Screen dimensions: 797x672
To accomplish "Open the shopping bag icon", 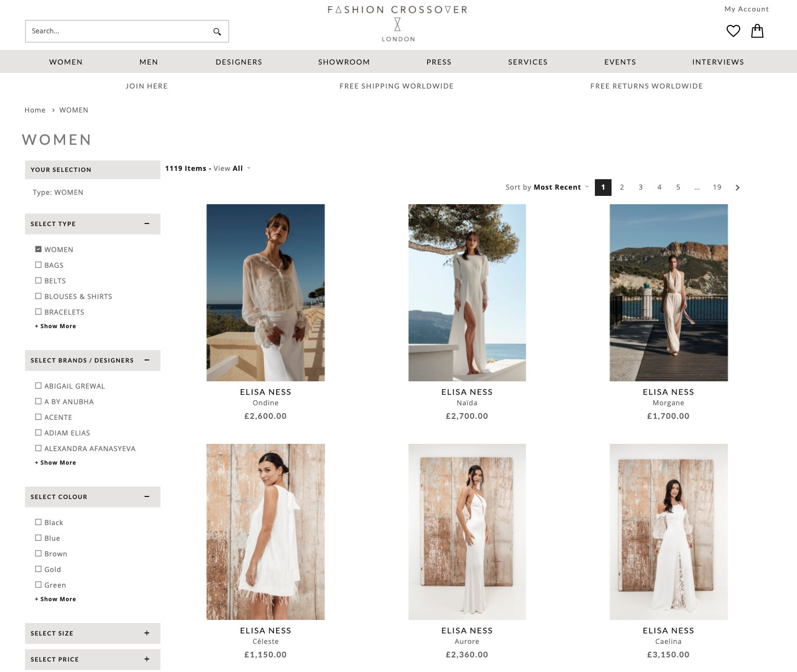I will pos(757,31).
